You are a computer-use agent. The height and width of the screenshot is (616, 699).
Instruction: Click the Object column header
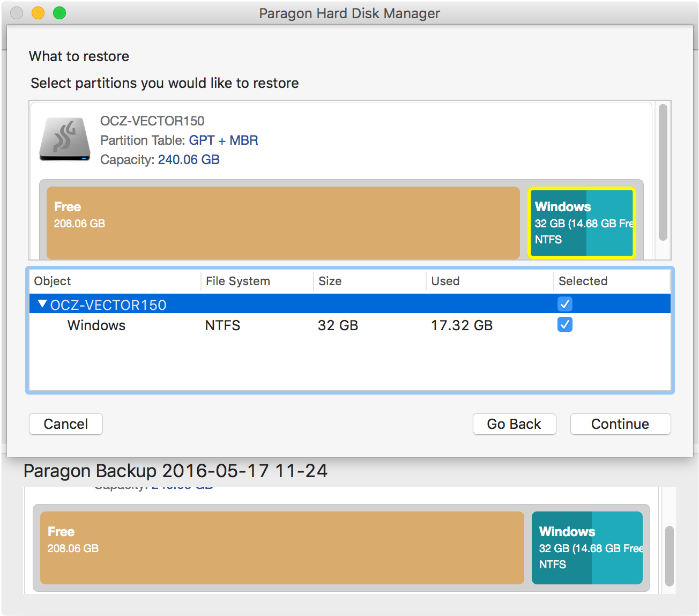coord(115,281)
